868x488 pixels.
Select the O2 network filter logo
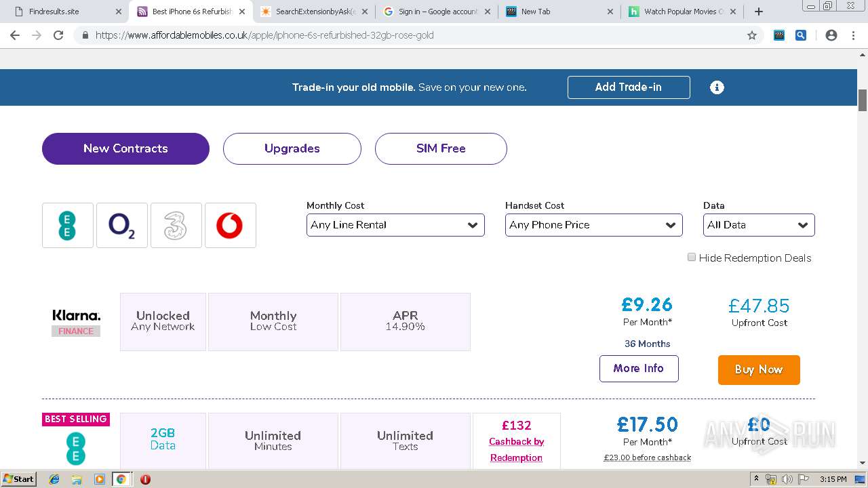[121, 226]
